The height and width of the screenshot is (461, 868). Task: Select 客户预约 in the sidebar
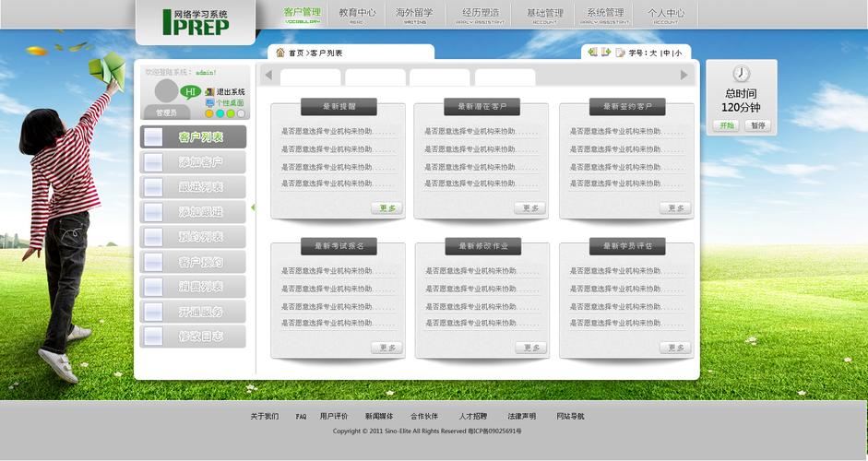click(x=193, y=262)
